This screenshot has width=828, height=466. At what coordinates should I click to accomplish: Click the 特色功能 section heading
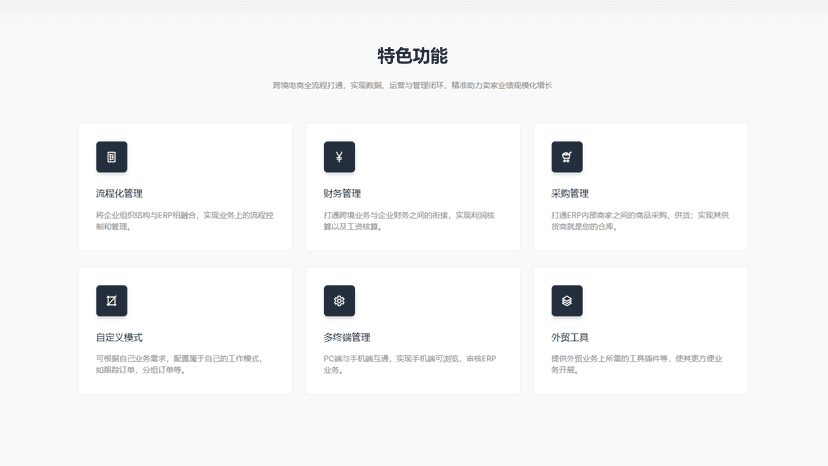point(413,55)
